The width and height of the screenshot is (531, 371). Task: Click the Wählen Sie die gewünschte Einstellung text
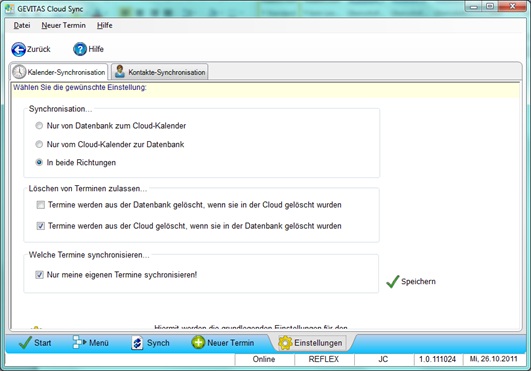[80, 87]
